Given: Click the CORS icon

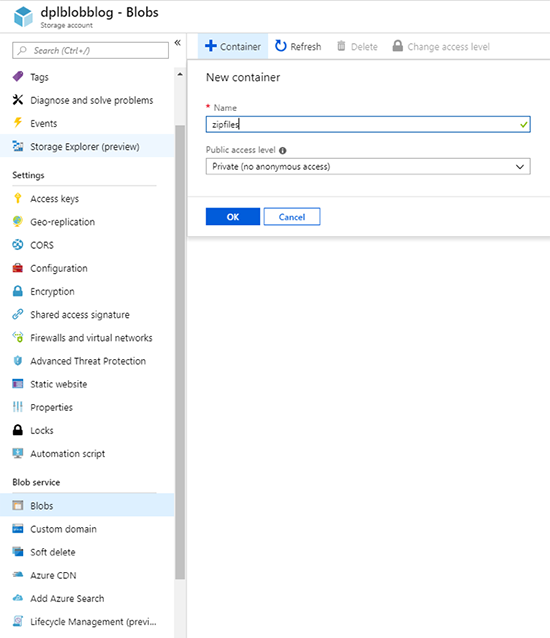Looking at the screenshot, I should point(18,245).
